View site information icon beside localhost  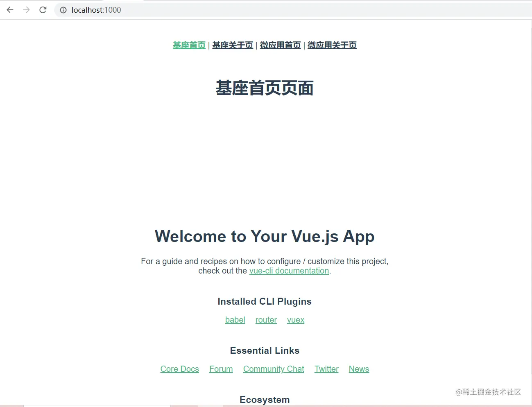63,10
